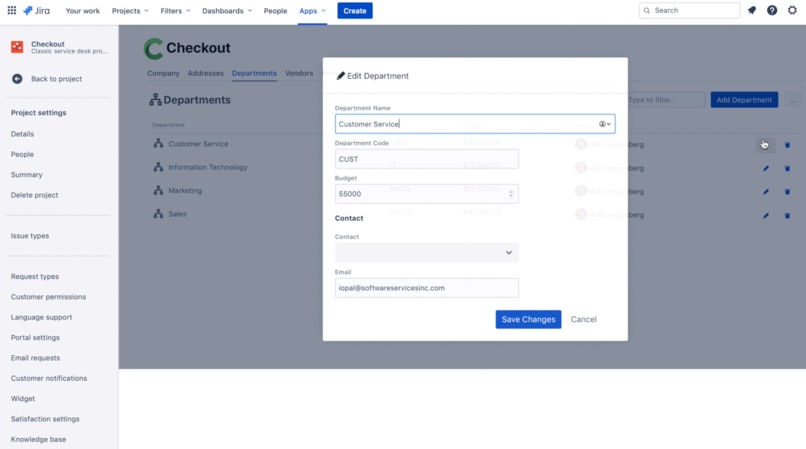Delete the Marketing department trash icon
Image resolution: width=806 pixels, height=449 pixels.
(x=787, y=192)
